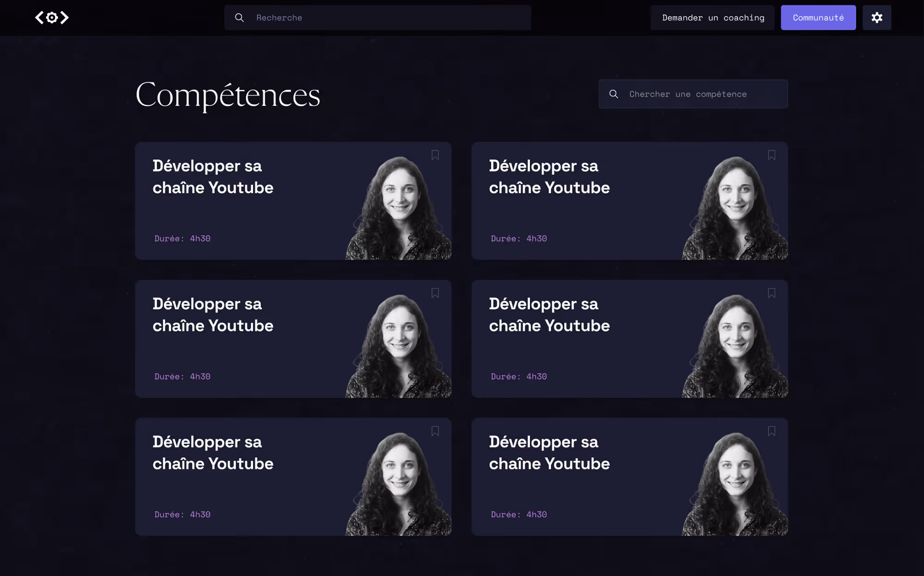924x576 pixels.
Task: Toggle bookmark on middle-right course card
Action: (x=772, y=293)
